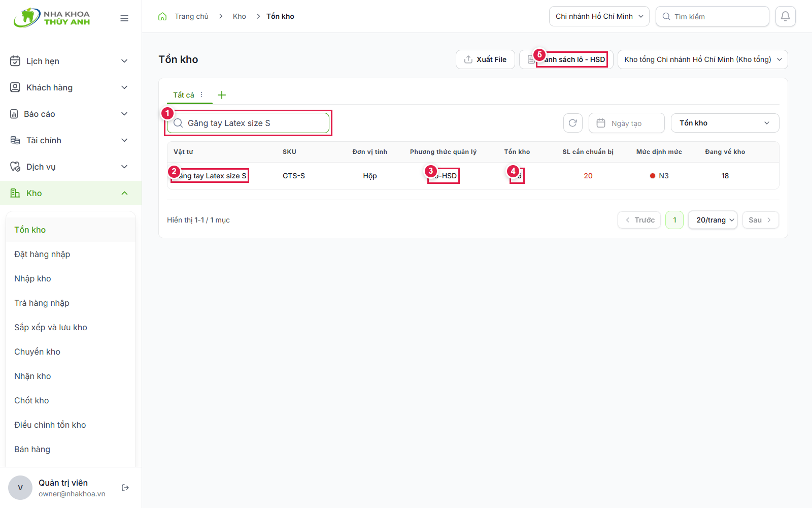Open Trả hàng nhập menu item
The height and width of the screenshot is (508, 812).
[x=71, y=303]
